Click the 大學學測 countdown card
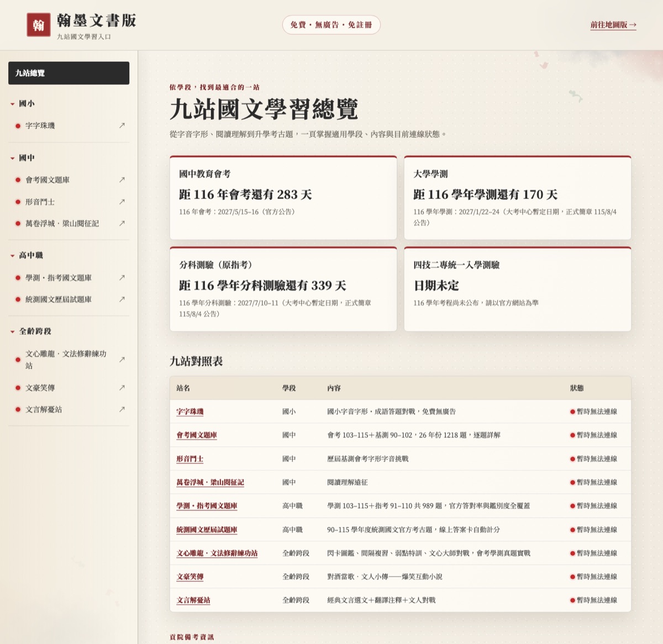This screenshot has width=663, height=644. [x=518, y=198]
